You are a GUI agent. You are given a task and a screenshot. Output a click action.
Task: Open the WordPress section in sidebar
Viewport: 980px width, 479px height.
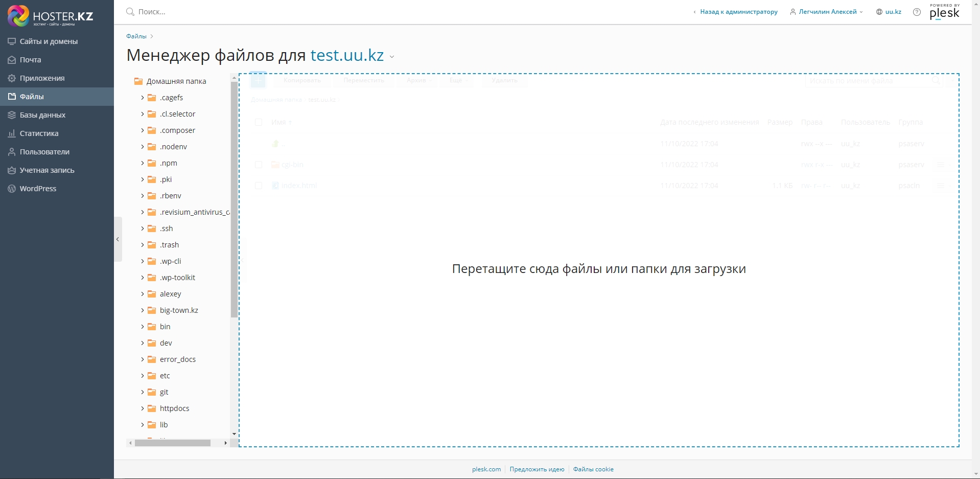pos(38,189)
